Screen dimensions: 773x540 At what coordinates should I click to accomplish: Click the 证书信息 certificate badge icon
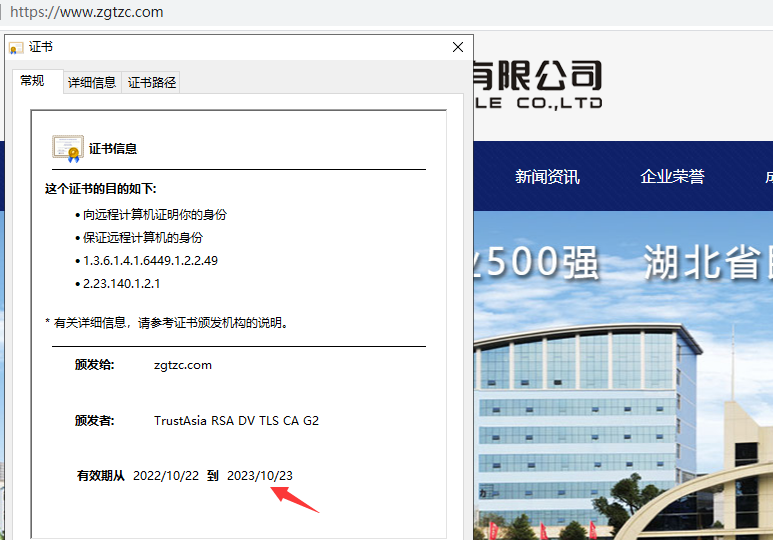click(x=68, y=148)
